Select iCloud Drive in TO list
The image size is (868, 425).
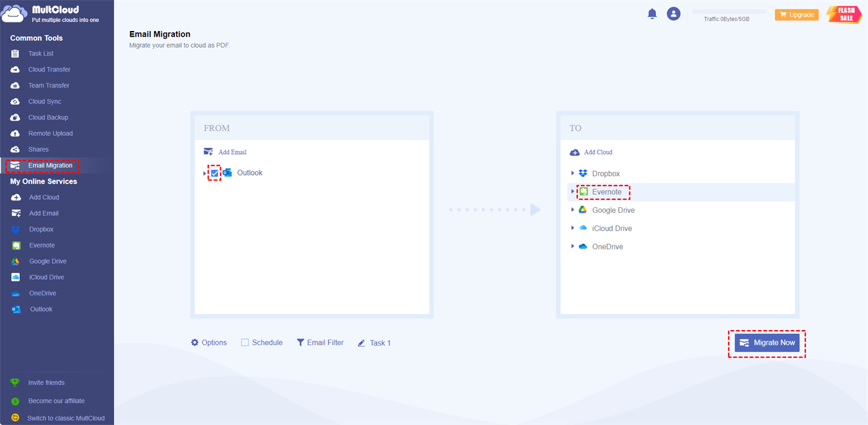pyautogui.click(x=612, y=228)
